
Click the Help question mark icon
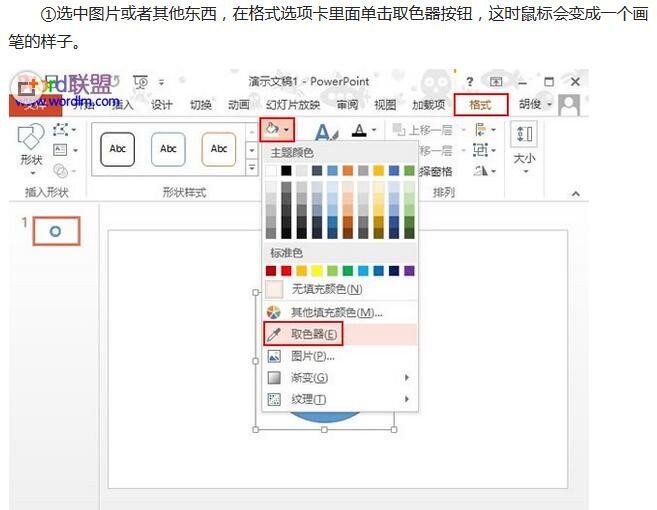click(470, 82)
